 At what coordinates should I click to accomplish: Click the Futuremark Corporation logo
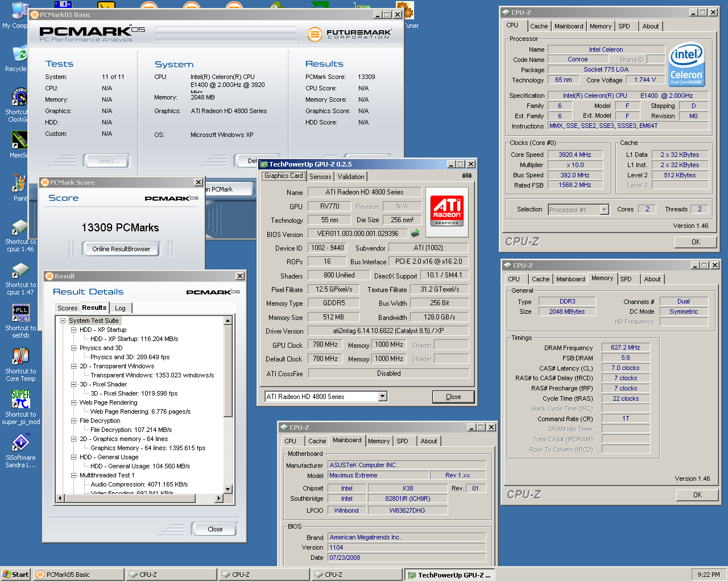(x=350, y=34)
